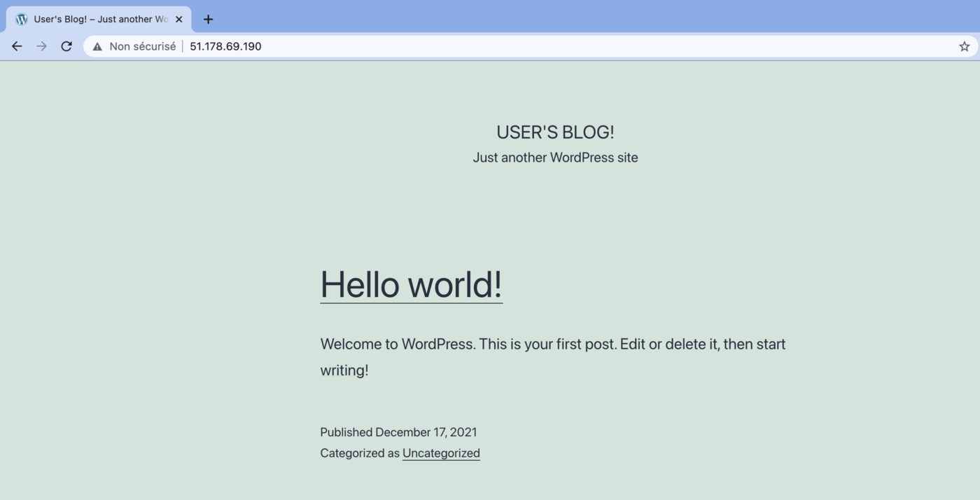The image size is (980, 500).
Task: Open the Uncategorized category link
Action: [441, 453]
